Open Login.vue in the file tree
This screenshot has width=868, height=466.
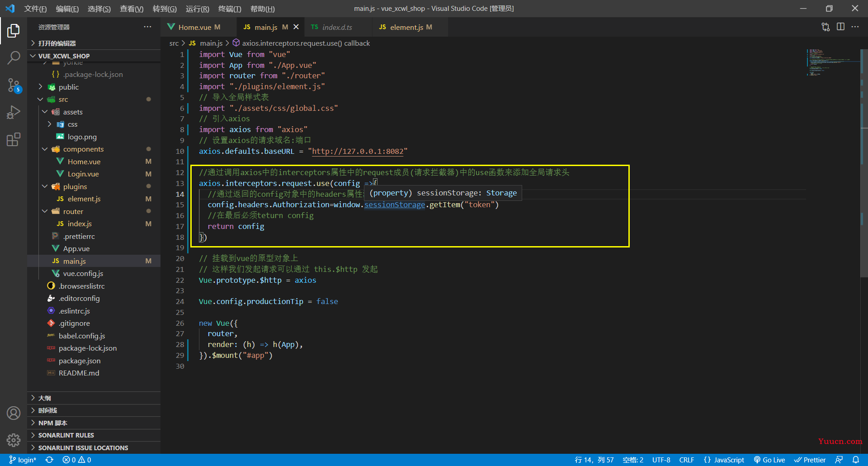pyautogui.click(x=94, y=174)
